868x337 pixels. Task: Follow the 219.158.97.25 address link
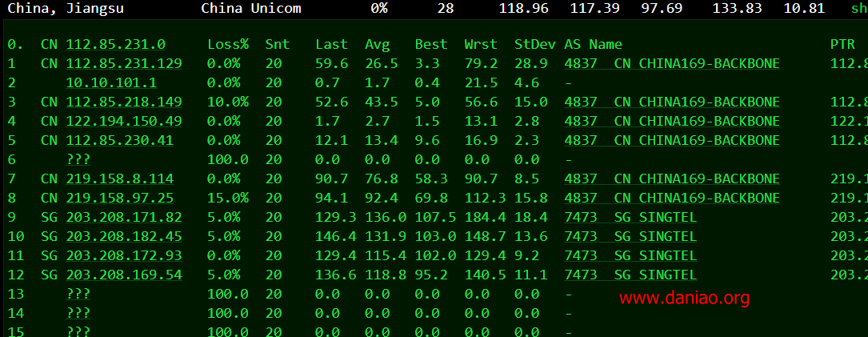(119, 199)
